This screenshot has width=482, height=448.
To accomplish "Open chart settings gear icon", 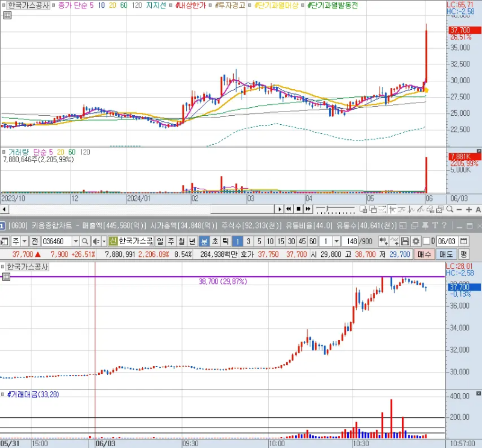I will pos(416,241).
